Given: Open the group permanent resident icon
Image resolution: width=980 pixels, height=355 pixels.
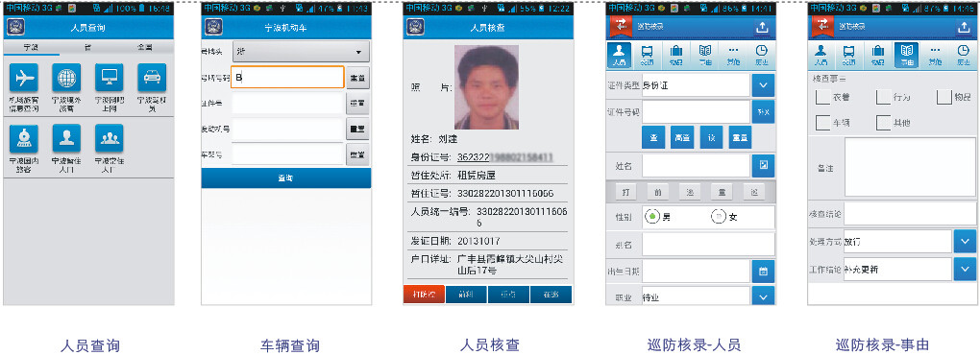Looking at the screenshot, I should tap(109, 138).
